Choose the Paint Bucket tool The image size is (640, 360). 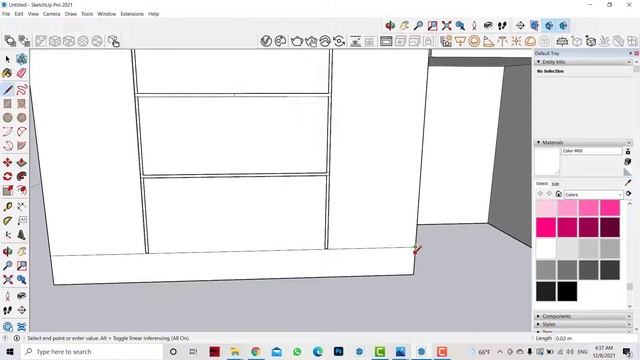pyautogui.click(x=7, y=73)
